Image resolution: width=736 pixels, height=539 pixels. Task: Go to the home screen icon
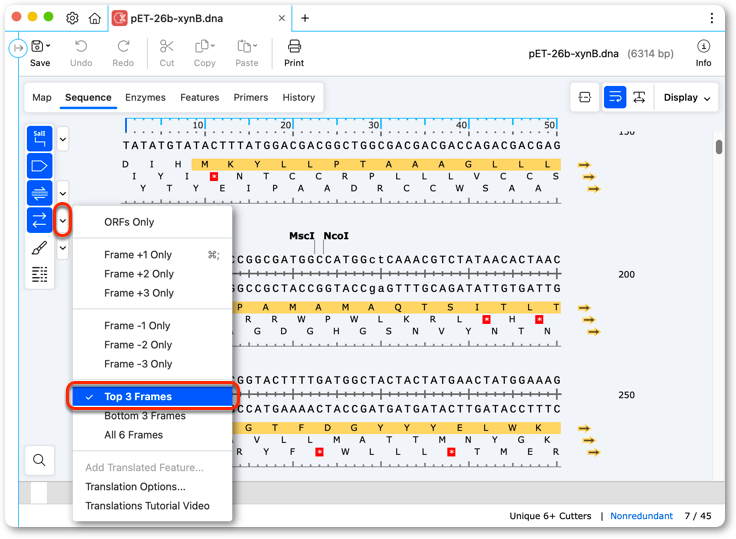coord(95,18)
